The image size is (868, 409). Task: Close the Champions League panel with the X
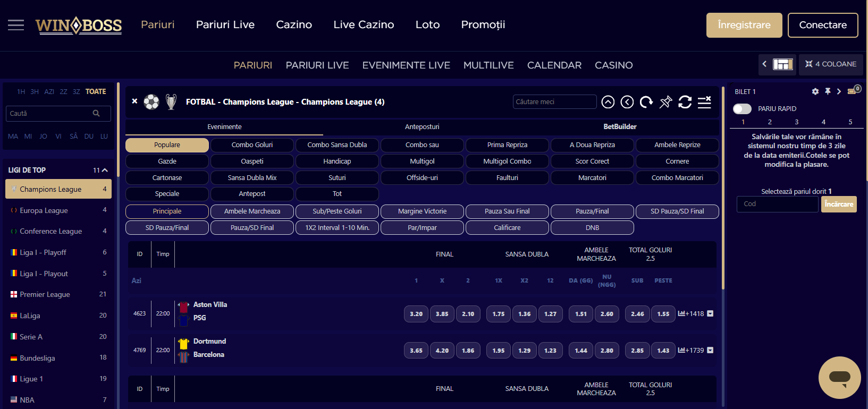[134, 101]
